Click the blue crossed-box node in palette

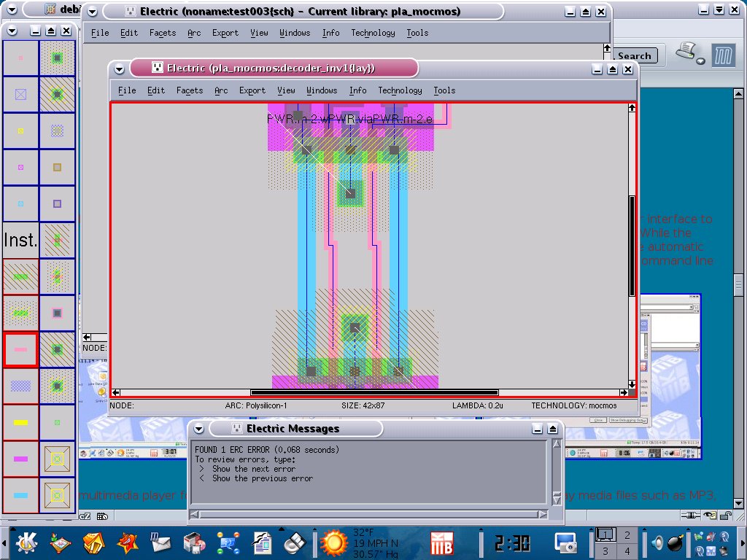(20, 94)
